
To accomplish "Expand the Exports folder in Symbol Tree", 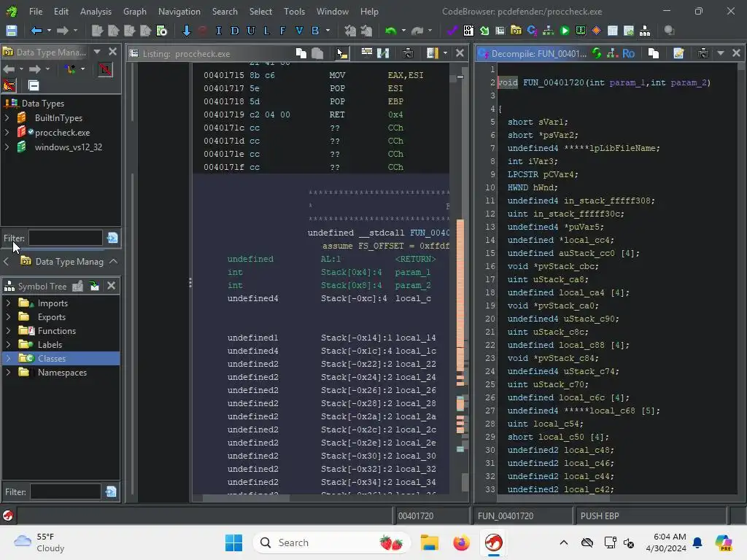I will [8, 317].
